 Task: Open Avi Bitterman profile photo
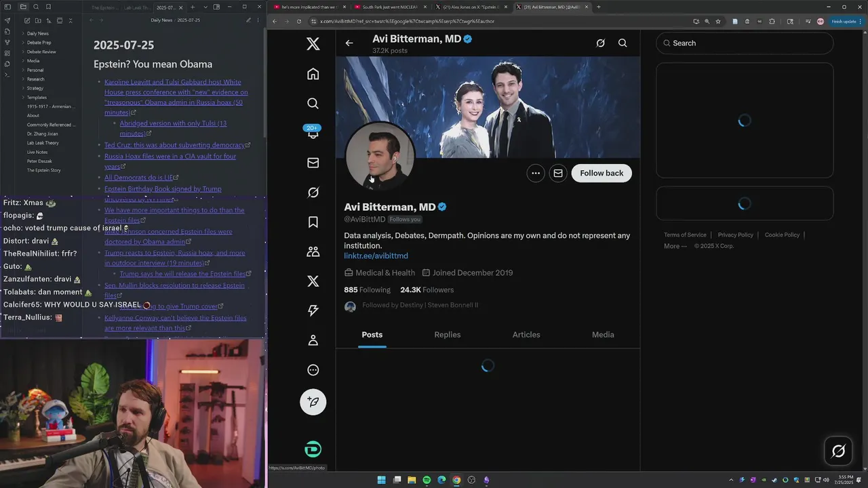coord(380,157)
